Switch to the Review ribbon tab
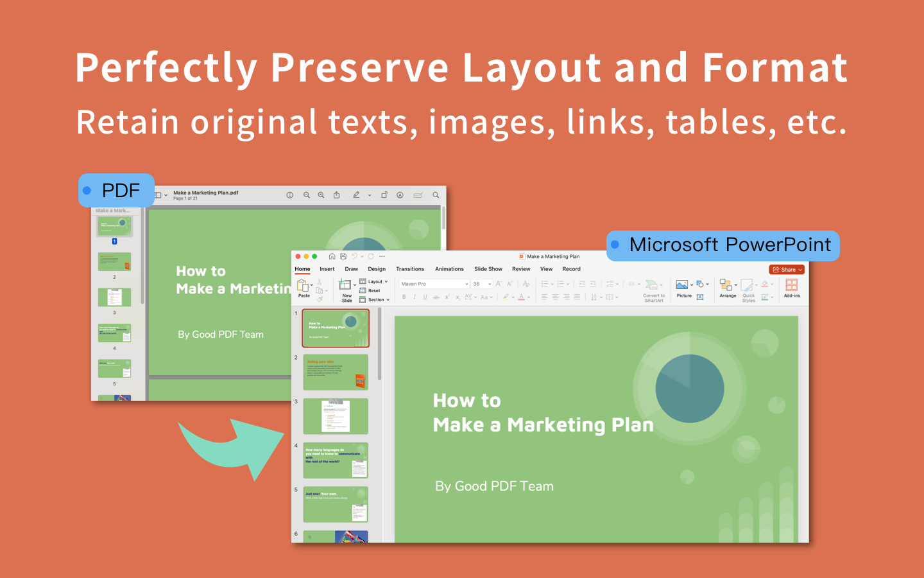The image size is (924, 578). [x=521, y=269]
